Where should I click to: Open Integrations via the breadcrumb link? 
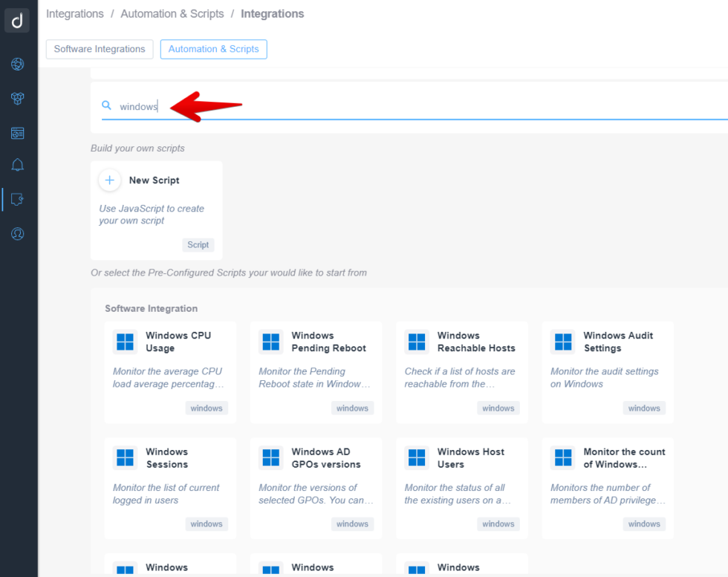click(x=74, y=13)
